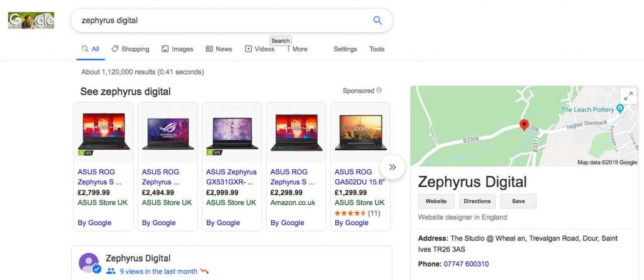Viewport: 644px width, 280px height.
Task: Click ASUS Store UK under the £2,494.99 listing
Action: tap(167, 203)
